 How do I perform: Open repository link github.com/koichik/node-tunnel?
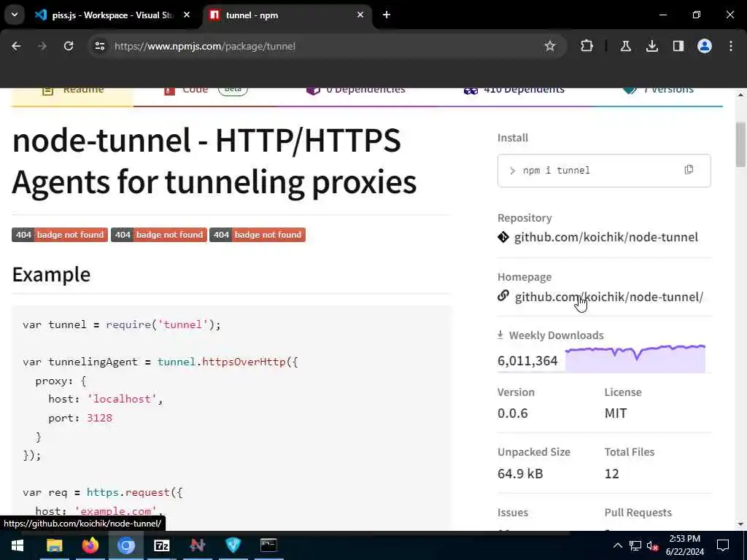(x=606, y=237)
